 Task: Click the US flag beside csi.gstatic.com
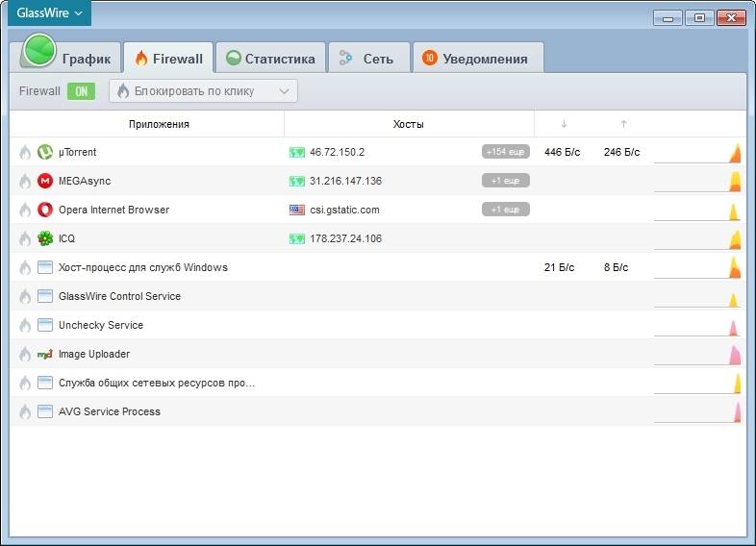pos(297,211)
